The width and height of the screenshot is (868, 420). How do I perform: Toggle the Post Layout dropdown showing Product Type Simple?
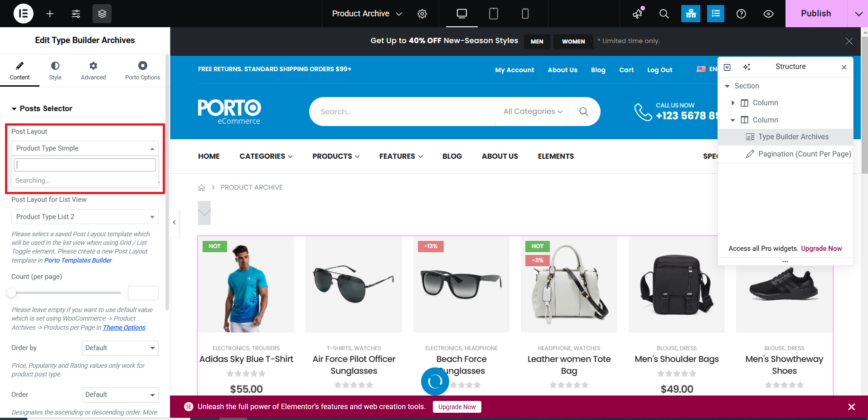tap(85, 148)
